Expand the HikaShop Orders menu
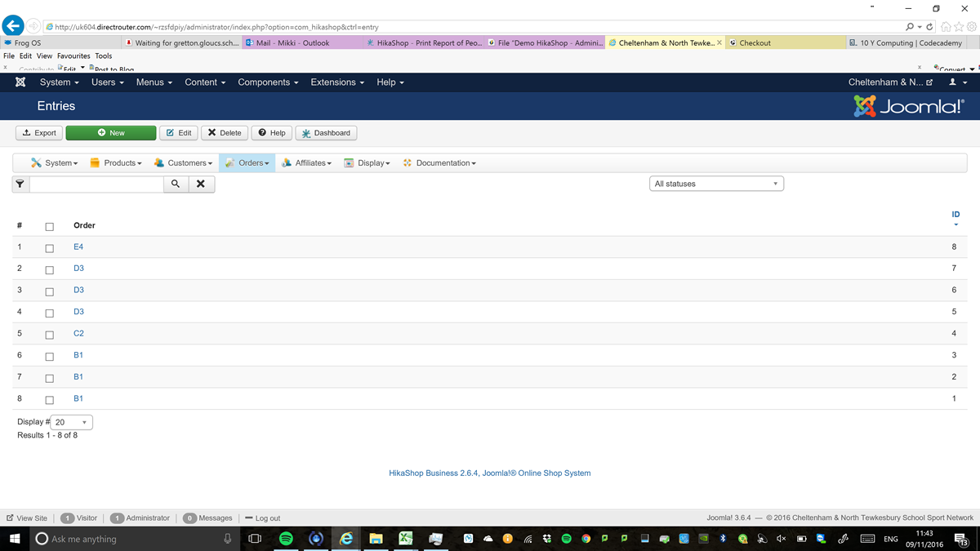 tap(247, 163)
